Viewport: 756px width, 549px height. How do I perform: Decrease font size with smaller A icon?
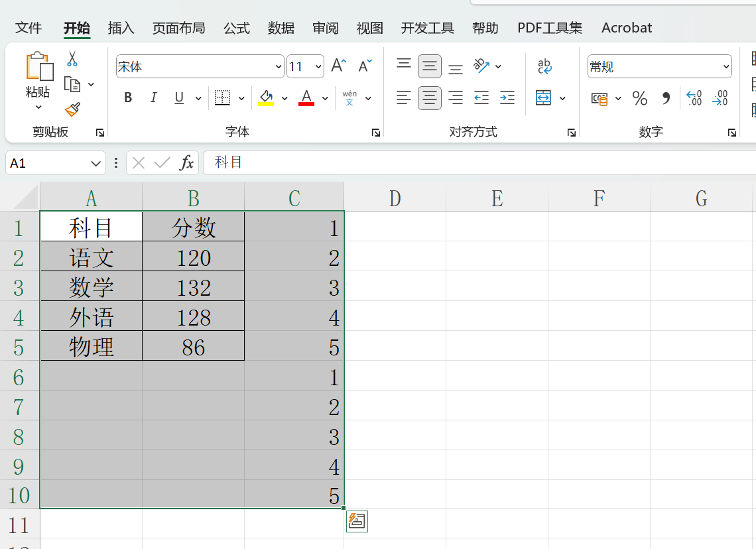tap(365, 66)
